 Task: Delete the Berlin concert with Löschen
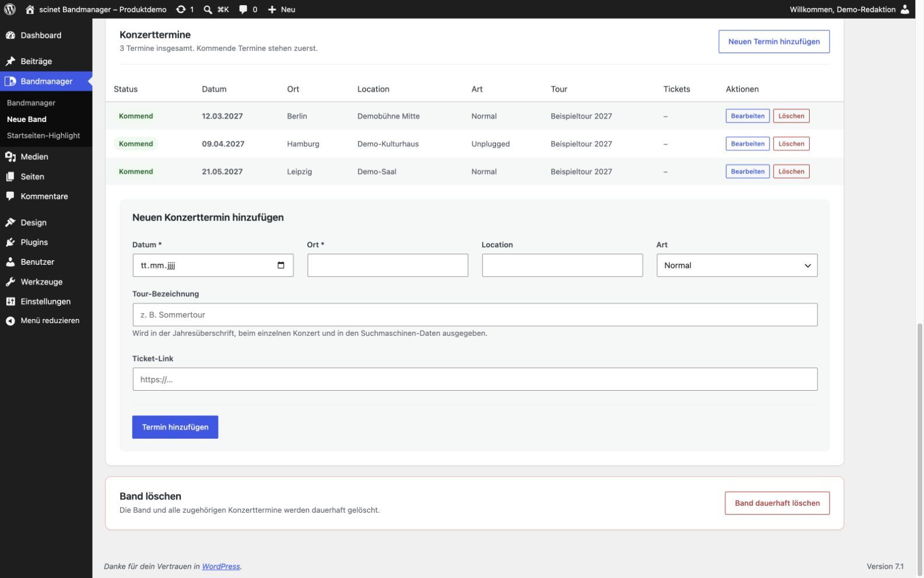pos(791,116)
